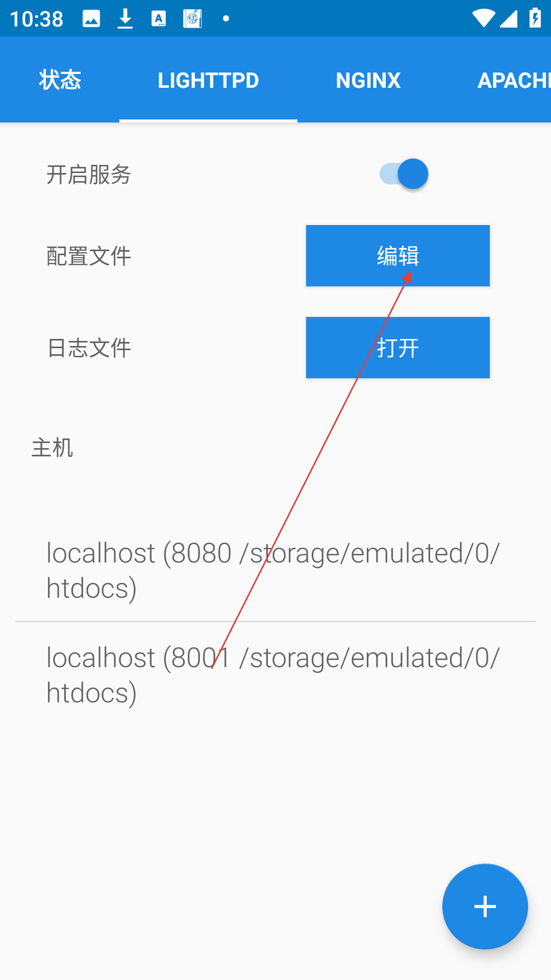Open the APACHE tab
Screen dimensions: 551x980
point(513,80)
